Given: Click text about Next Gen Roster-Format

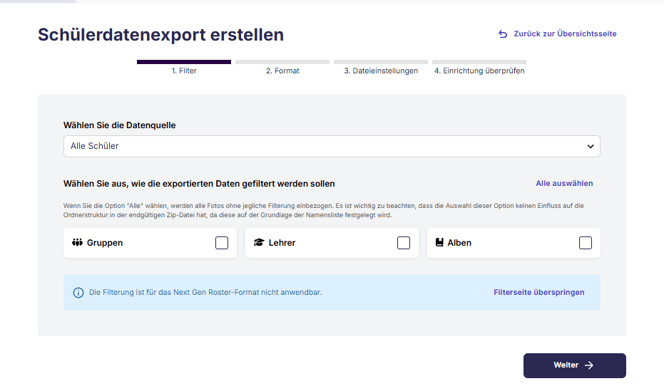Looking at the screenshot, I should (205, 292).
